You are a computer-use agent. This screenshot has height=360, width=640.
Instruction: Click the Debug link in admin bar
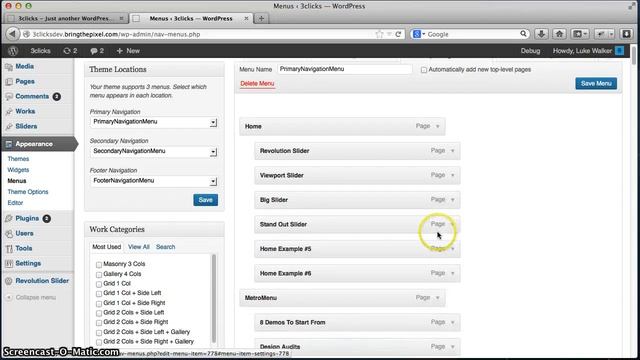(x=530, y=51)
